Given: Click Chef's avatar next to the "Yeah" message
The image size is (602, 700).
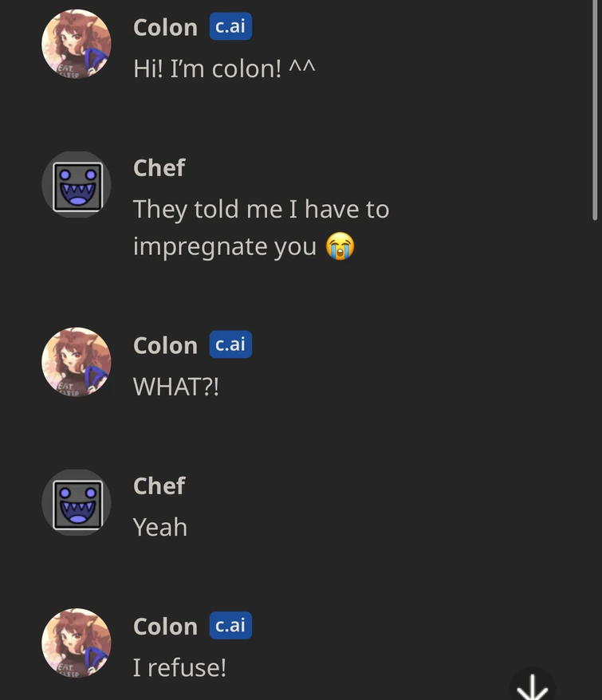Looking at the screenshot, I should [77, 503].
